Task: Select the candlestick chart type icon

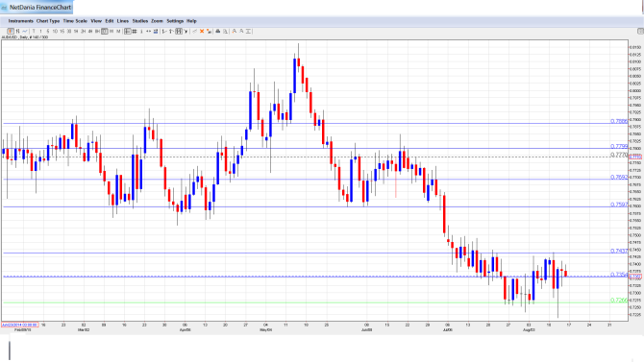Action: (11, 31)
